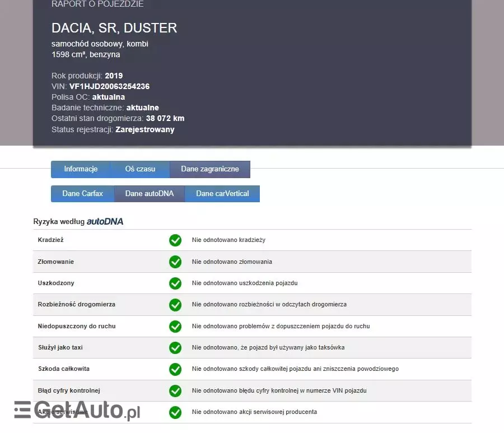The width and height of the screenshot is (504, 433).
Task: Click the green check icon for Kradzież
Action: [175, 240]
